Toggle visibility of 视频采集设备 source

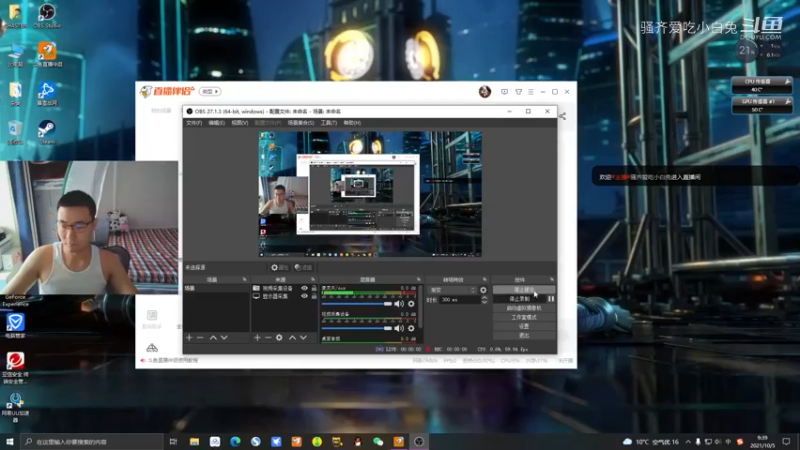pos(305,288)
